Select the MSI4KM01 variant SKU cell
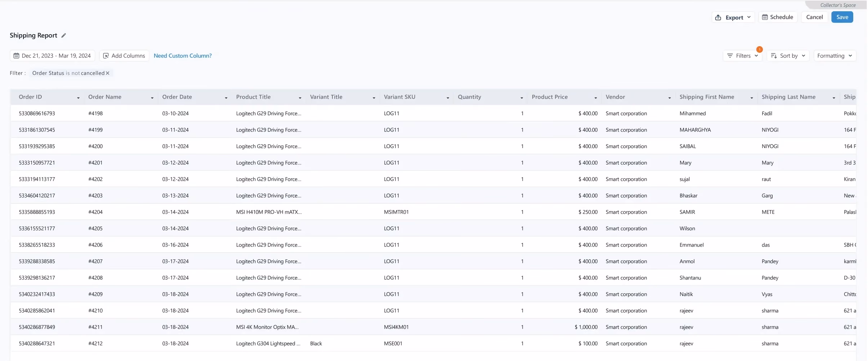The image size is (868, 361). tap(396, 327)
